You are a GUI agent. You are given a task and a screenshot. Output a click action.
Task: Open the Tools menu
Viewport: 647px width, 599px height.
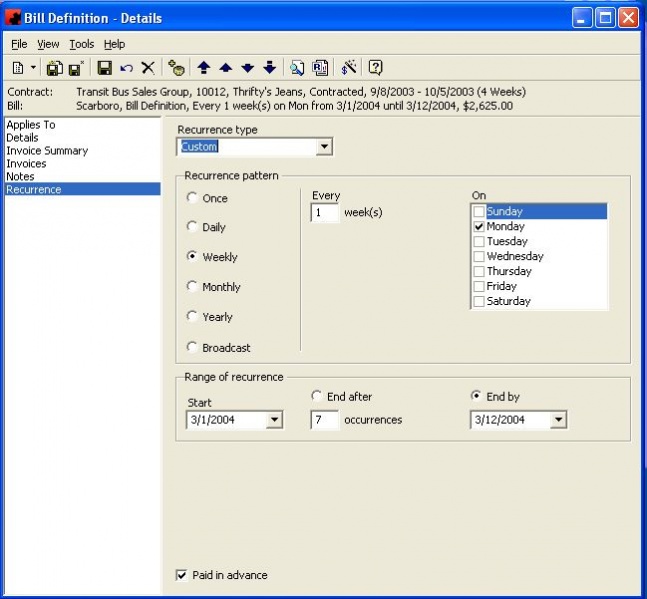pyautogui.click(x=81, y=44)
